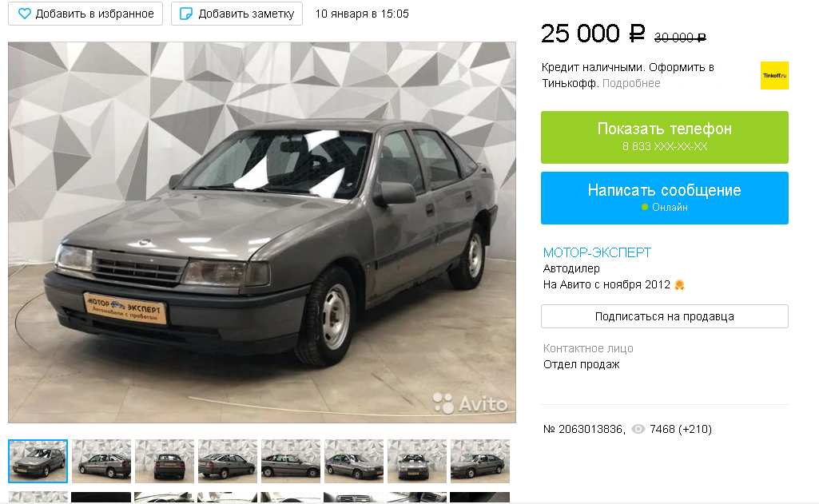Click the yellow Tinkoff logo
The width and height of the screenshot is (819, 504).
774,76
